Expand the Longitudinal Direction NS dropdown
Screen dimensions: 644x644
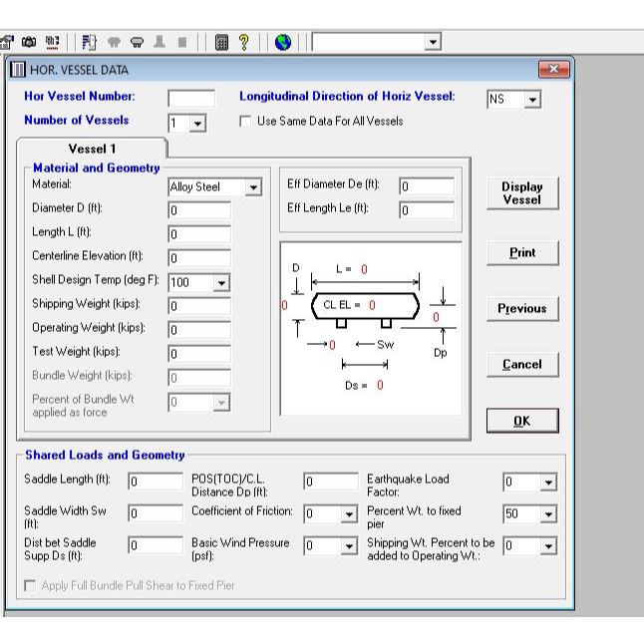532,101
